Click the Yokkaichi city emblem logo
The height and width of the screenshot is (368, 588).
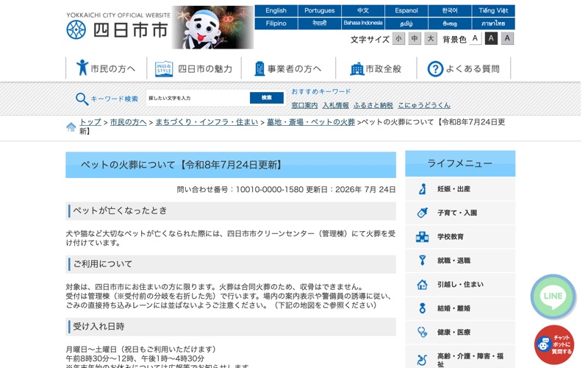(x=76, y=30)
